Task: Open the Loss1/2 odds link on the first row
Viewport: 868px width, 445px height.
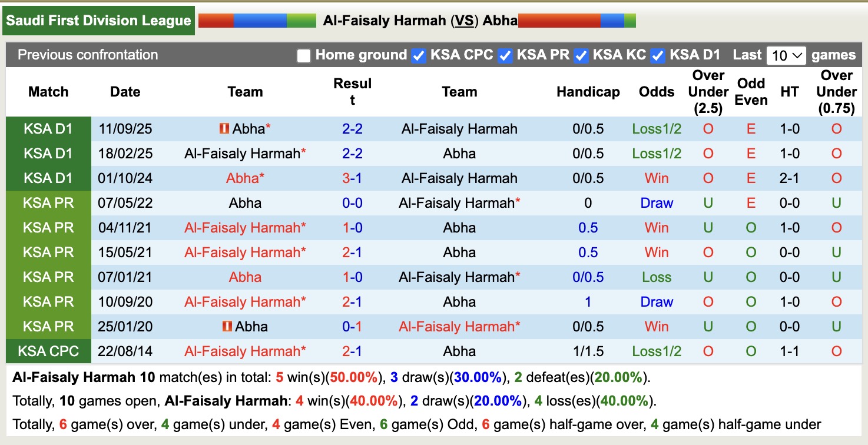Action: (x=656, y=128)
